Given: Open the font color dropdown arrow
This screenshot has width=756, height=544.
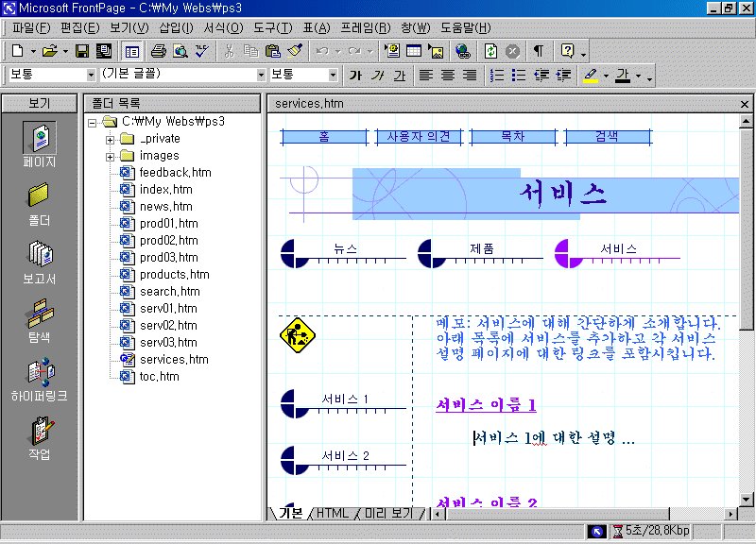Looking at the screenshot, I should tap(639, 76).
